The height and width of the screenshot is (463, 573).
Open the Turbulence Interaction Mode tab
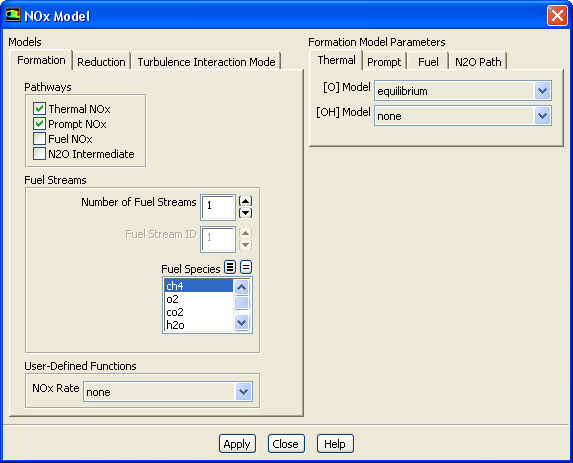[206, 62]
